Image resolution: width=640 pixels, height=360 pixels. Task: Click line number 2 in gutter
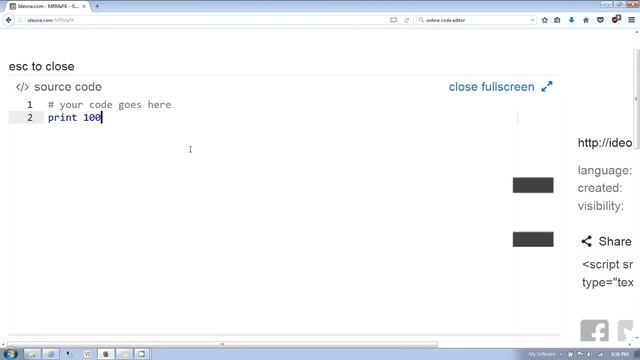(29, 118)
